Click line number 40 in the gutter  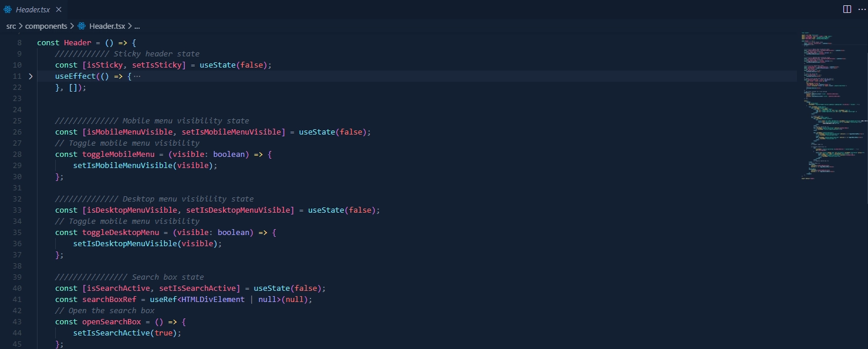[17, 288]
